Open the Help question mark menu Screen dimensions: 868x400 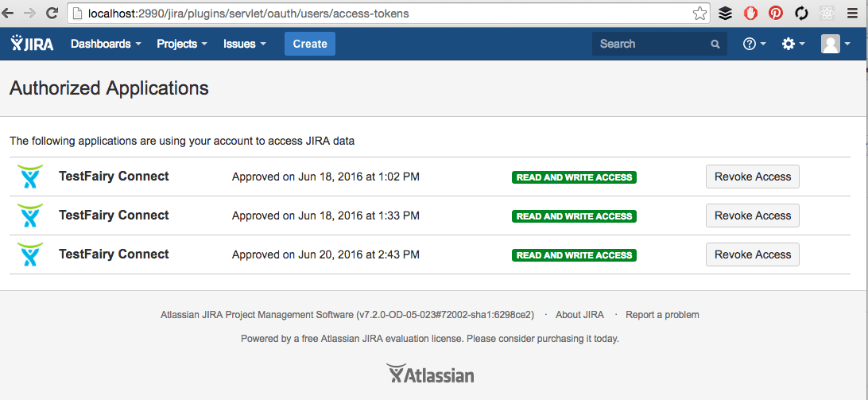pos(754,44)
